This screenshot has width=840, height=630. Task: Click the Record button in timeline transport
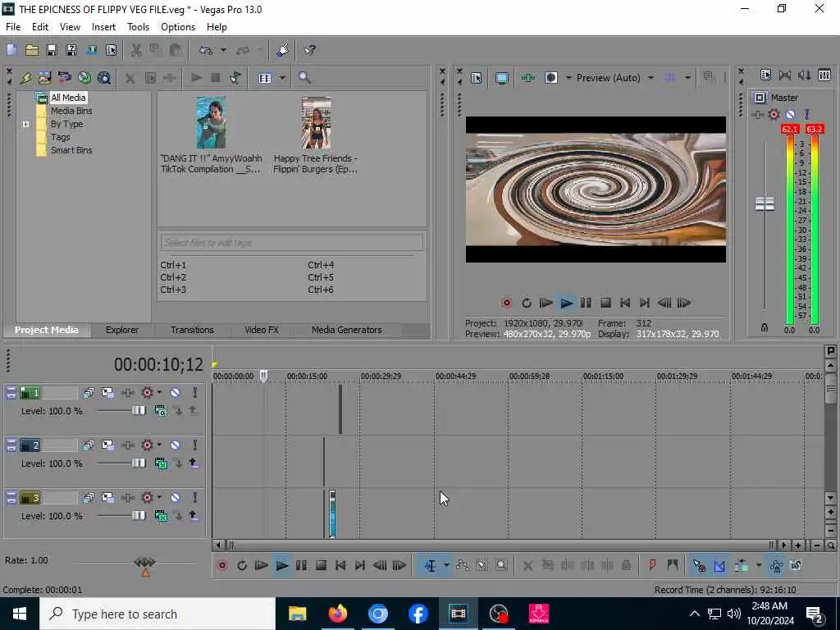pyautogui.click(x=221, y=566)
